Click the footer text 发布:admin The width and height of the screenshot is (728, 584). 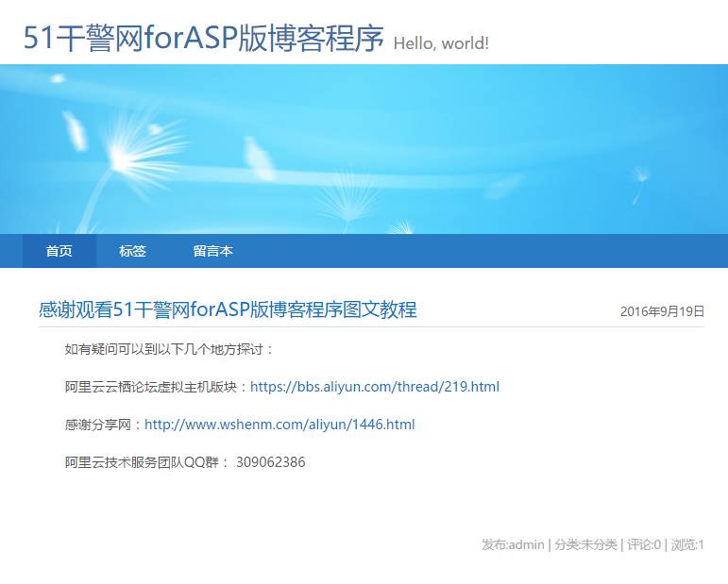(513, 544)
